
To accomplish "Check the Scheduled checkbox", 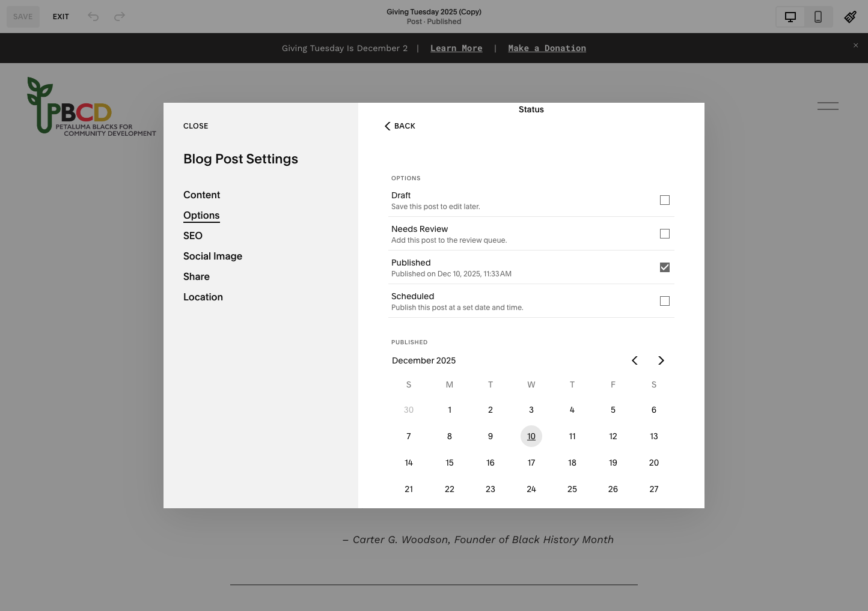I will point(665,301).
